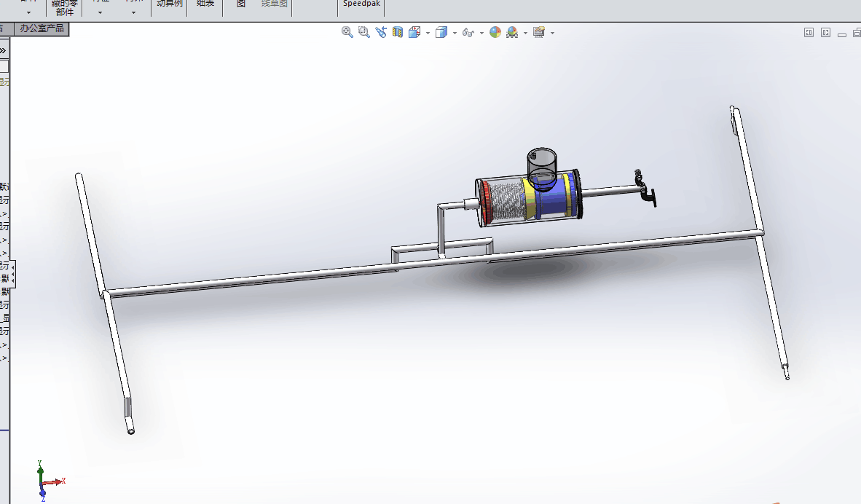Screen dimensions: 861x504
Task: Switch to the 办公室产品 tab
Action: pyautogui.click(x=42, y=28)
